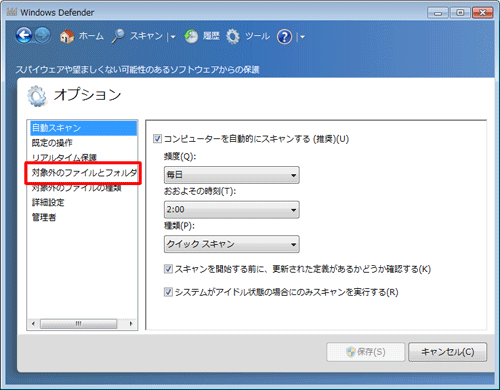
Task: Click the Help question mark icon
Action: [284, 37]
